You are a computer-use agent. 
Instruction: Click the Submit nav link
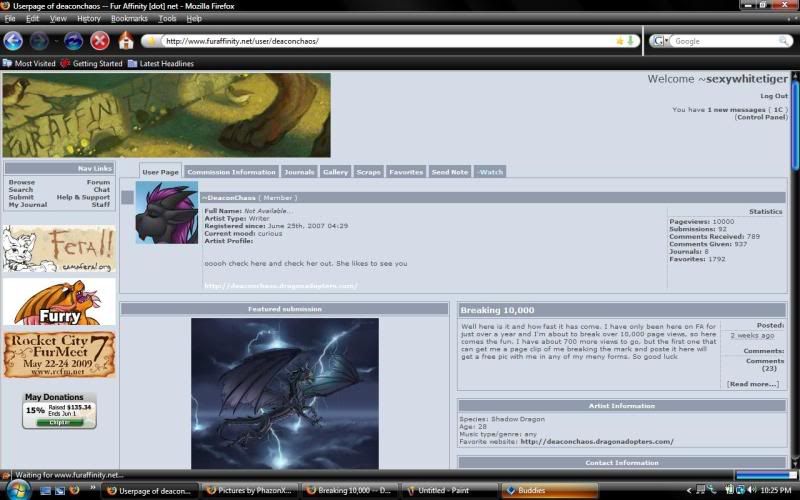click(21, 197)
